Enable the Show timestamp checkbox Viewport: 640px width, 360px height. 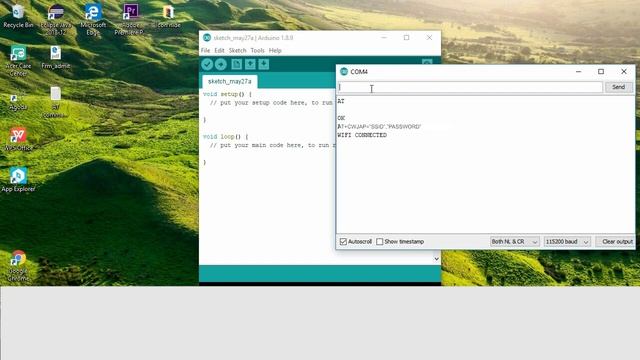(380, 242)
